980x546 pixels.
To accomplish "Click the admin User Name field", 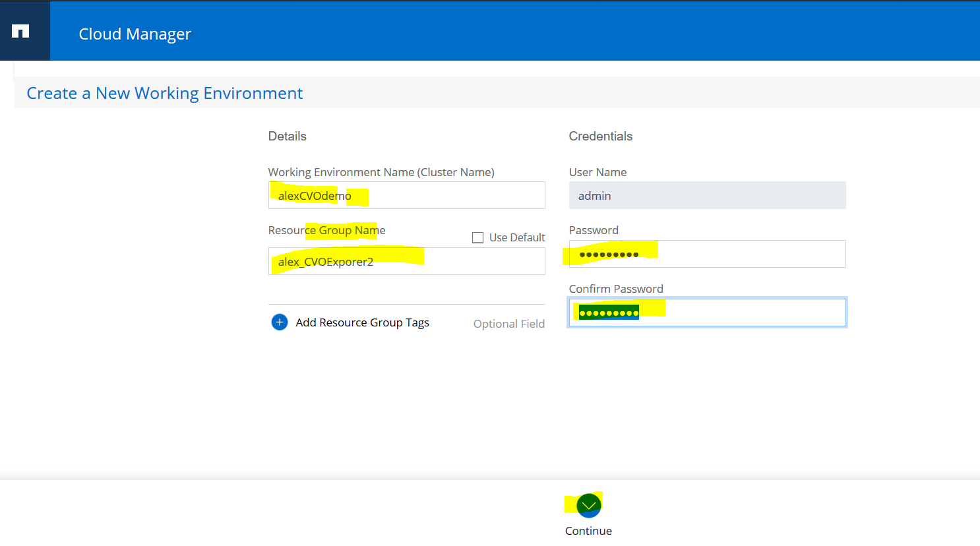I will point(708,195).
